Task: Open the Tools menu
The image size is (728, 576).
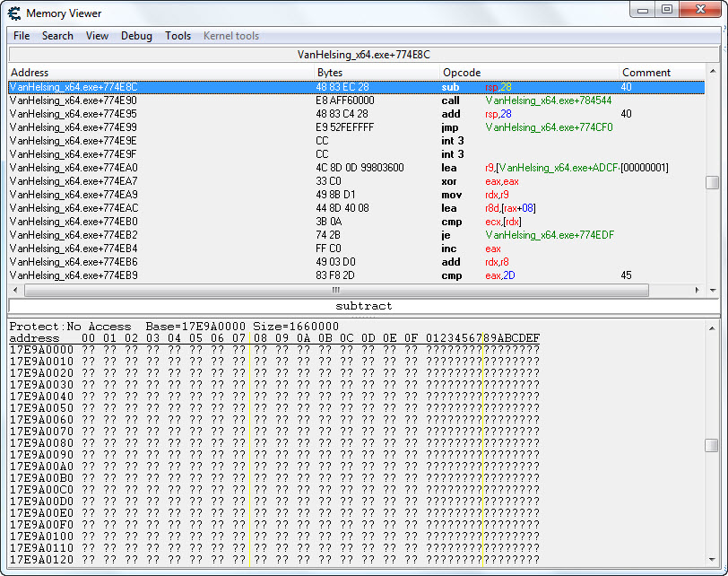Action: click(178, 36)
